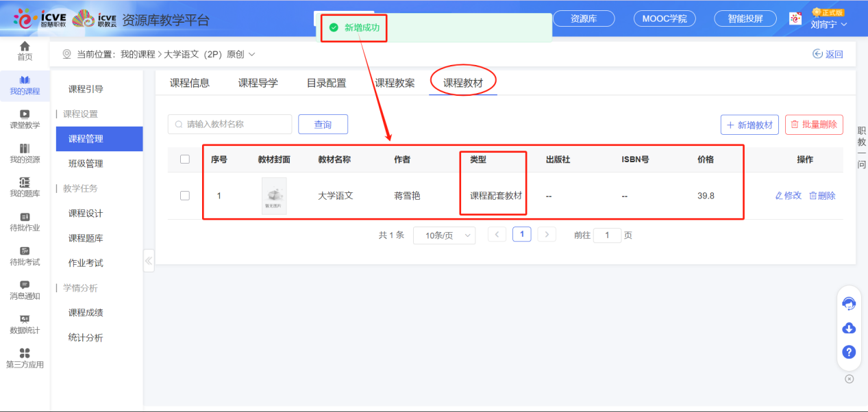Image resolution: width=868 pixels, height=412 pixels.
Task: Open help via the question mark icon
Action: tap(848, 352)
